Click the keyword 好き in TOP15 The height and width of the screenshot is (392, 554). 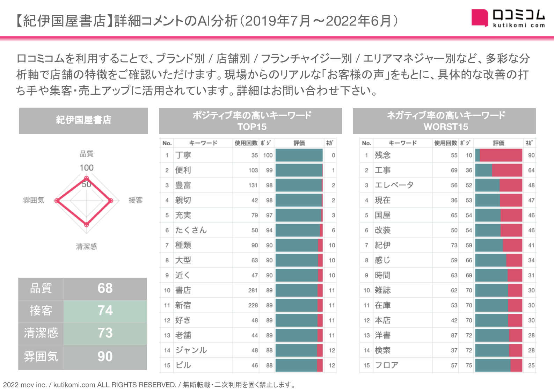(183, 320)
